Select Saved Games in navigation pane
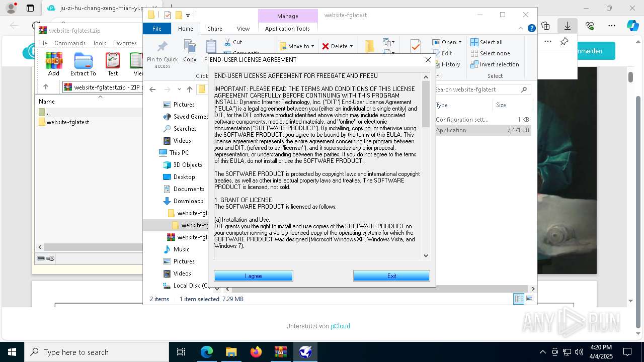Viewport: 644px width, 362px height. [185, 117]
